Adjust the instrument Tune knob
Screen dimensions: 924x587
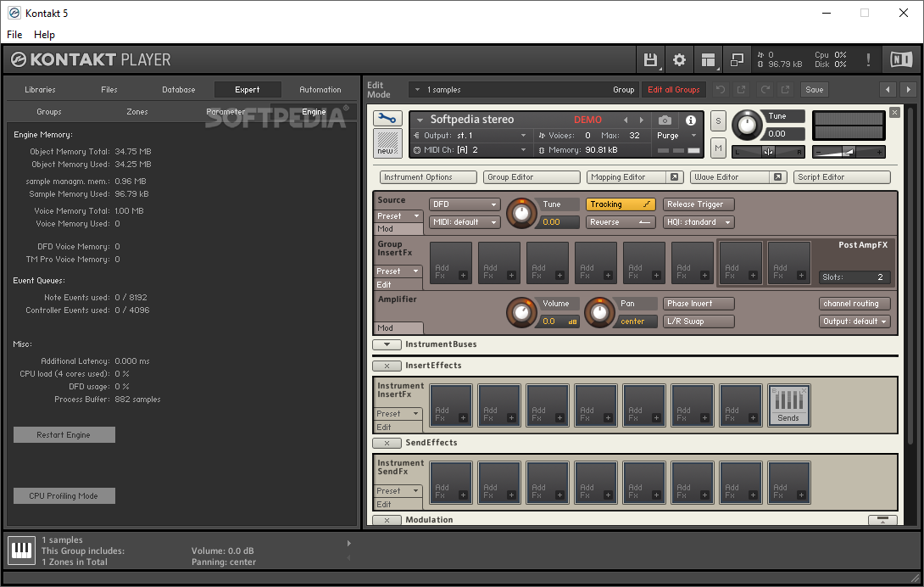click(747, 125)
